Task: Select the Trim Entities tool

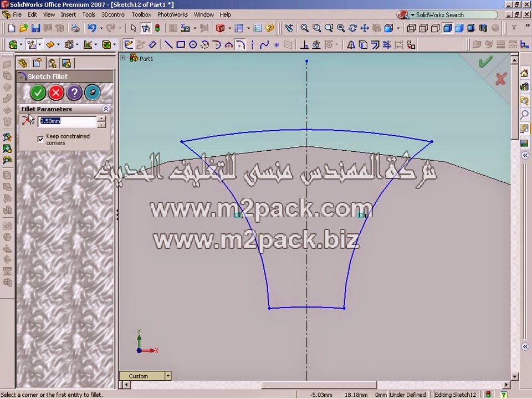Action: (387, 45)
